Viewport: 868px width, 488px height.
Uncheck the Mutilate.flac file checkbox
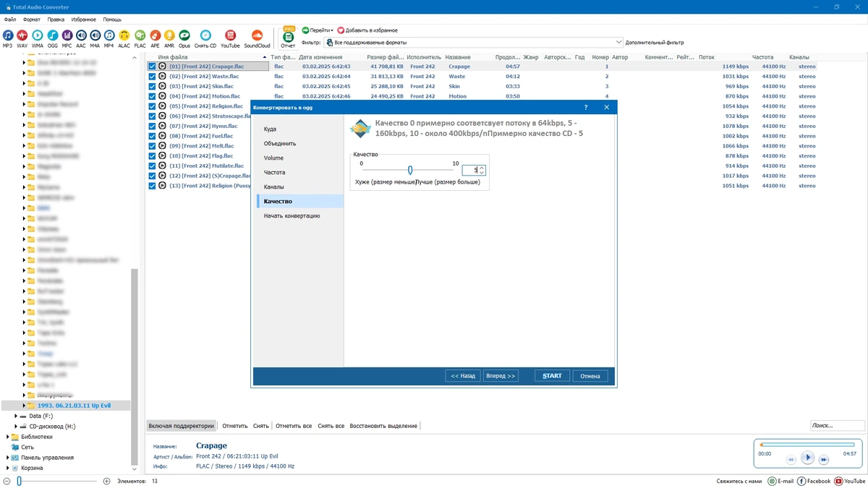[x=152, y=166]
